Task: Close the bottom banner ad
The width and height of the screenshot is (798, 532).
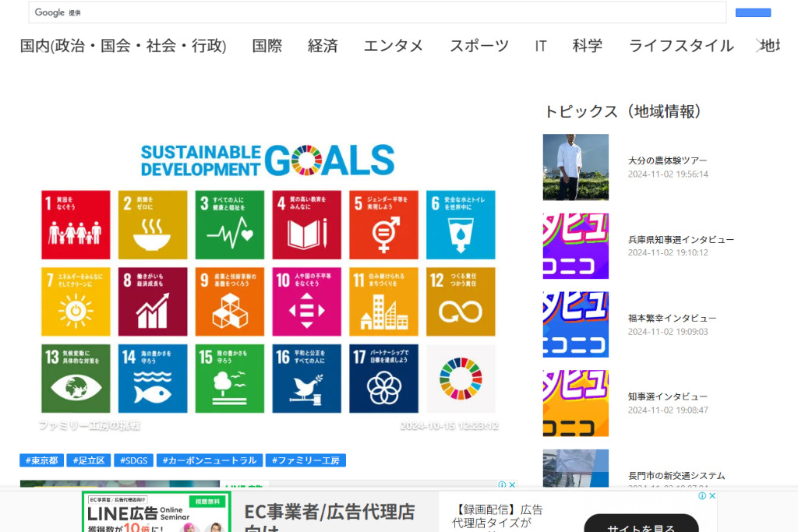Action: tap(712, 496)
